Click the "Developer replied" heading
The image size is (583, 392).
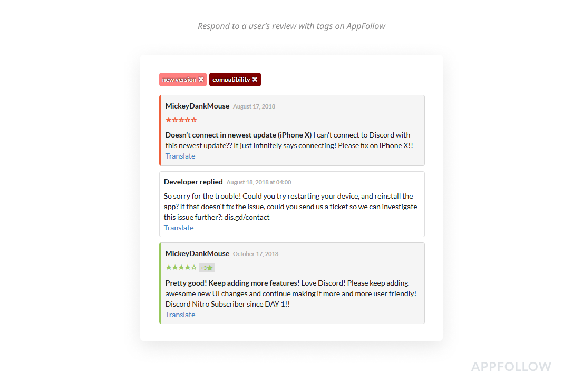coord(193,182)
